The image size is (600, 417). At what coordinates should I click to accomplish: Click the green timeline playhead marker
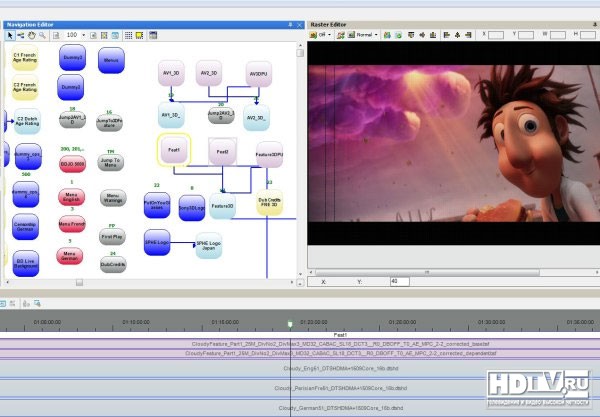290,324
